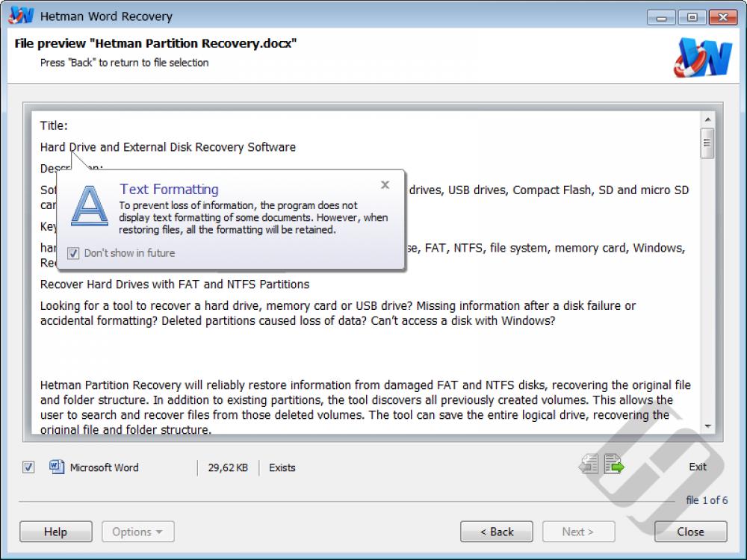The width and height of the screenshot is (747, 560).
Task: Click the Help button
Action: (x=55, y=531)
